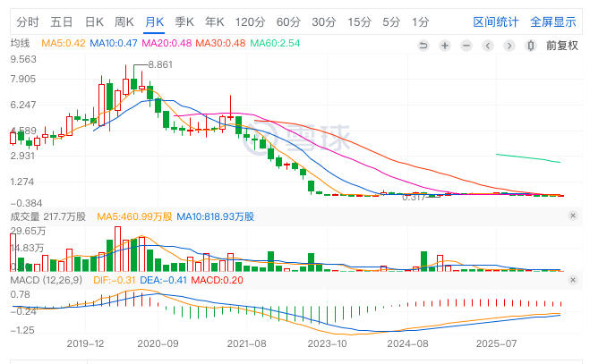Click the reset/undo chart icon
Screen dimensions: 607x364
pos(423,46)
